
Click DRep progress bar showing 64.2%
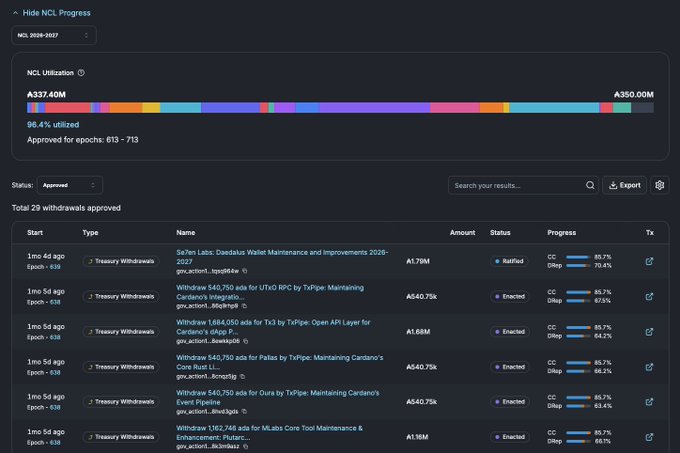(x=578, y=336)
